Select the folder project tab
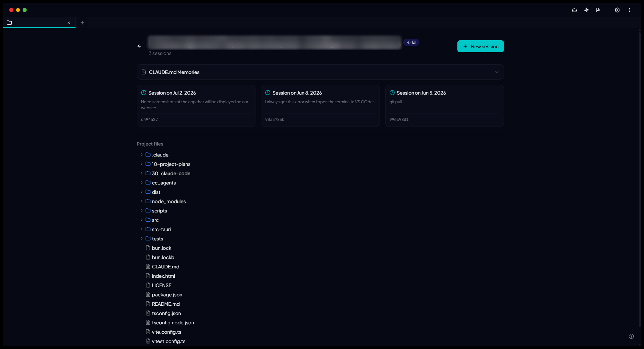The height and width of the screenshot is (349, 644). pos(39,23)
